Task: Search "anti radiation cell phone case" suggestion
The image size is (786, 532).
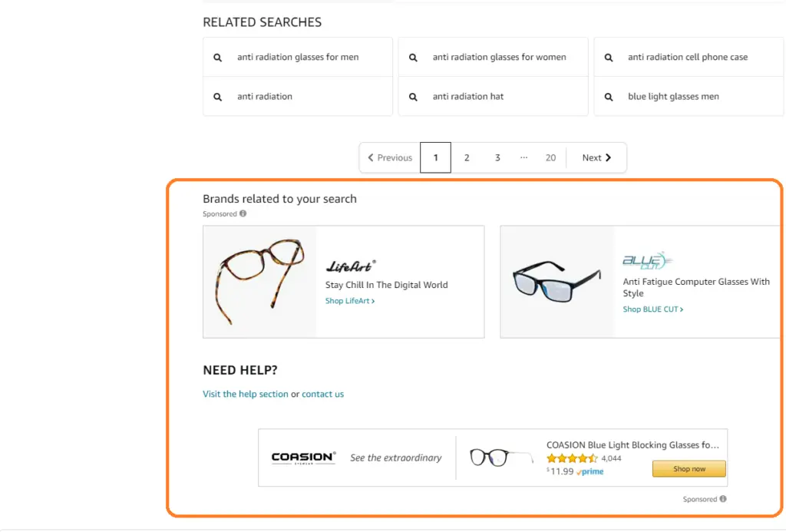Action: (x=687, y=58)
